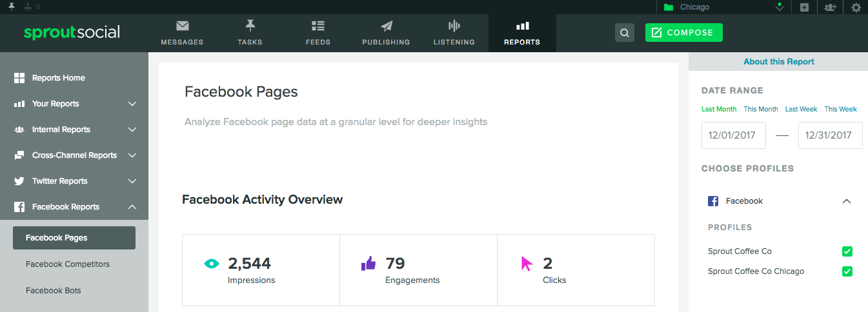Image resolution: width=868 pixels, height=312 pixels.
Task: Click the search magnifier button
Action: click(624, 33)
